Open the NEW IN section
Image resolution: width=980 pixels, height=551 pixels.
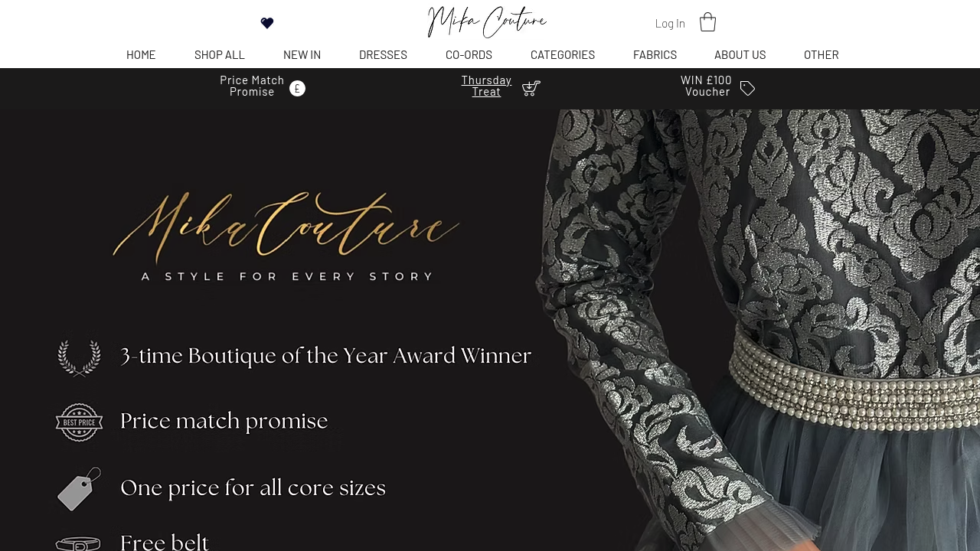click(x=302, y=54)
